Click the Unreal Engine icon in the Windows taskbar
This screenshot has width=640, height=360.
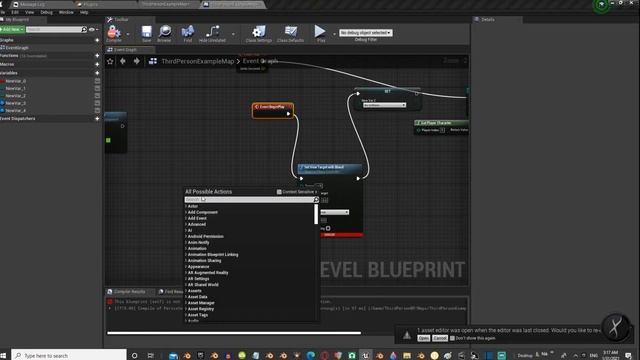[365, 356]
